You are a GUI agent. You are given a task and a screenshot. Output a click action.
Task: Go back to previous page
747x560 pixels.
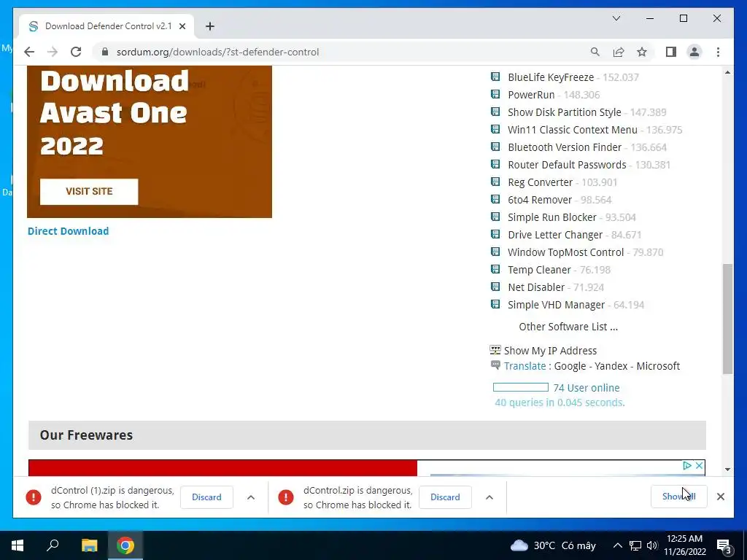(29, 52)
